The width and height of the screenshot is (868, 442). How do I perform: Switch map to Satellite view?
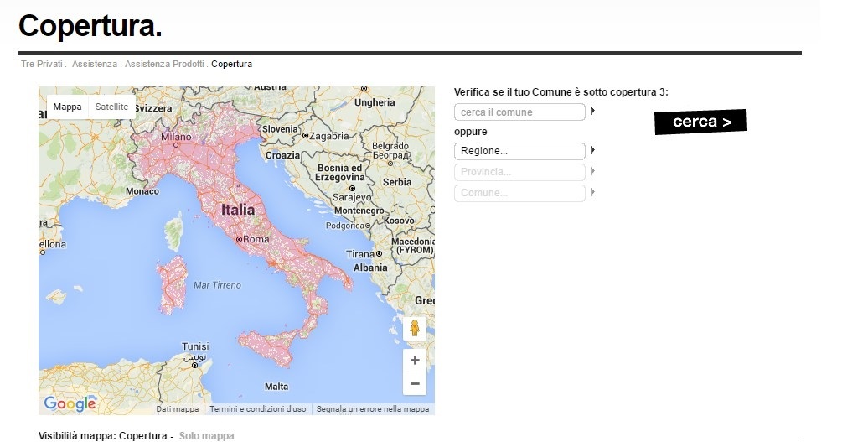tap(111, 107)
